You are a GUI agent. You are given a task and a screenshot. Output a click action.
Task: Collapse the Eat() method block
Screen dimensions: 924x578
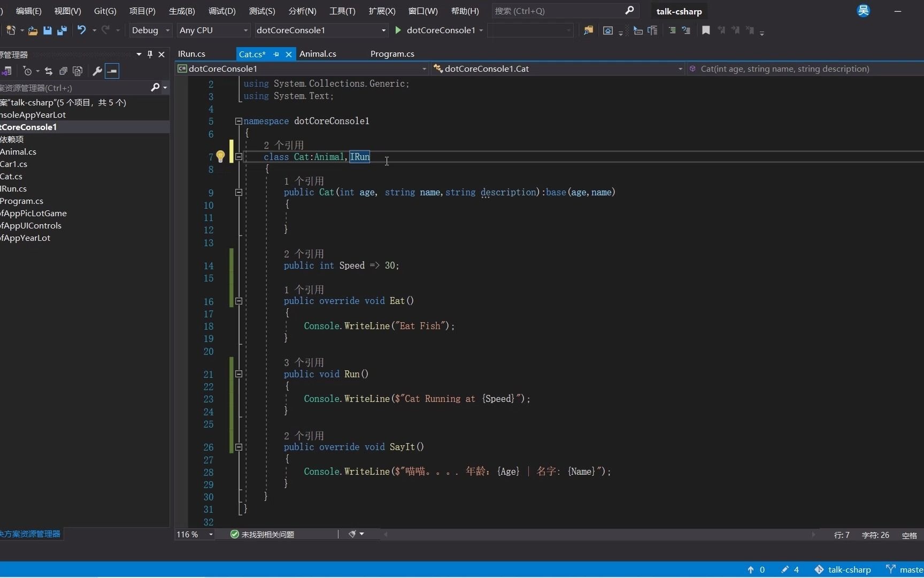238,301
